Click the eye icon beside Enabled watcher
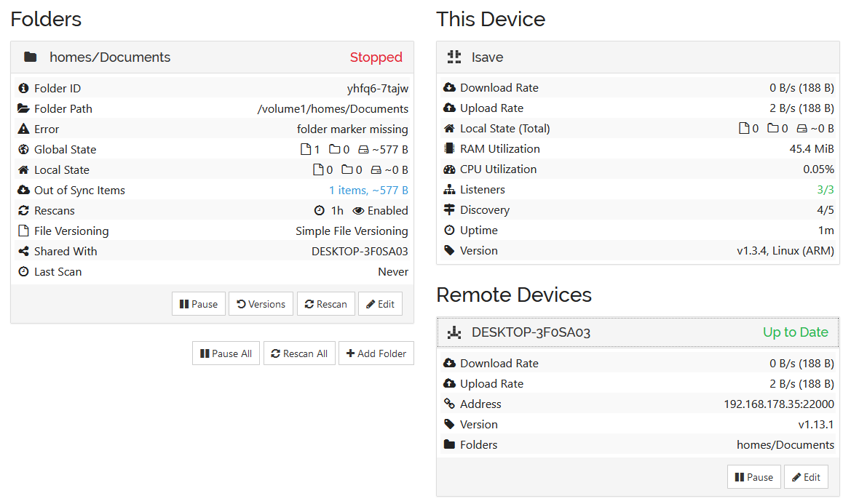The height and width of the screenshot is (504, 851). 358,211
